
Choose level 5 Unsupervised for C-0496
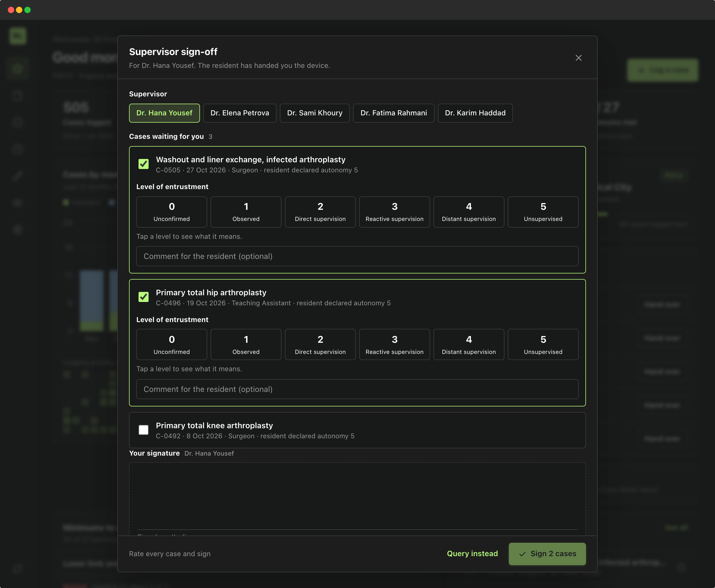543,344
